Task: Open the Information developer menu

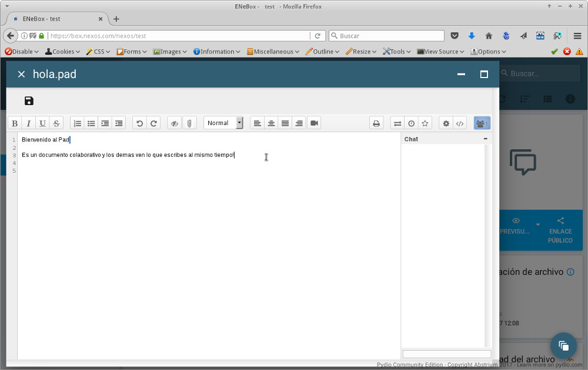Action: pyautogui.click(x=216, y=51)
